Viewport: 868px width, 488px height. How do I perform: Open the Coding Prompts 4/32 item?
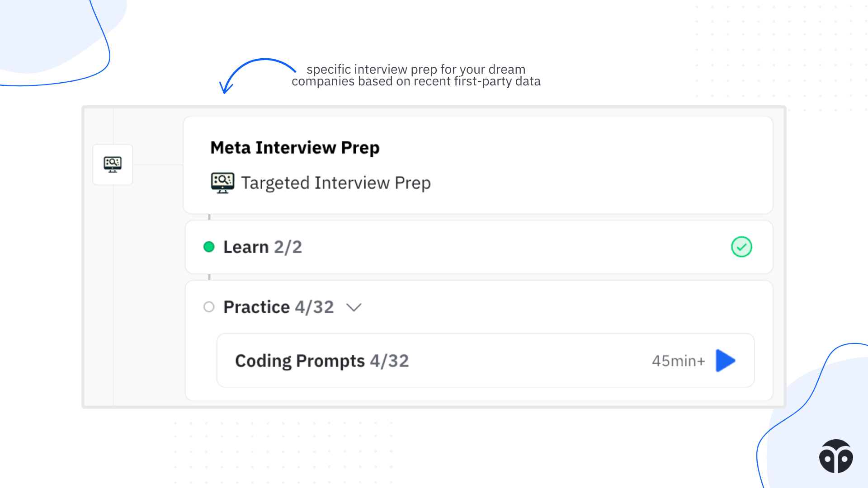[x=322, y=361]
